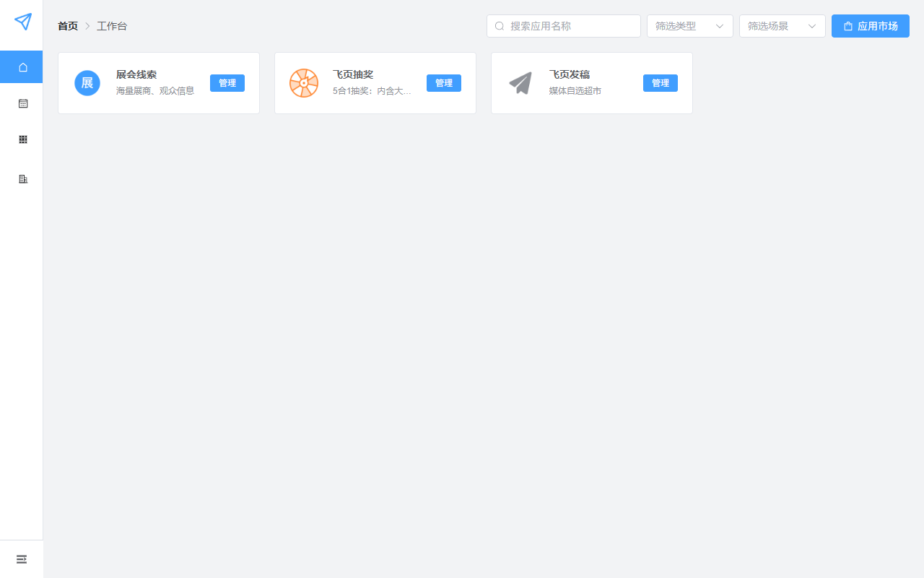Click 管理 button for 飞页发稿
This screenshot has width=924, height=578.
click(661, 83)
